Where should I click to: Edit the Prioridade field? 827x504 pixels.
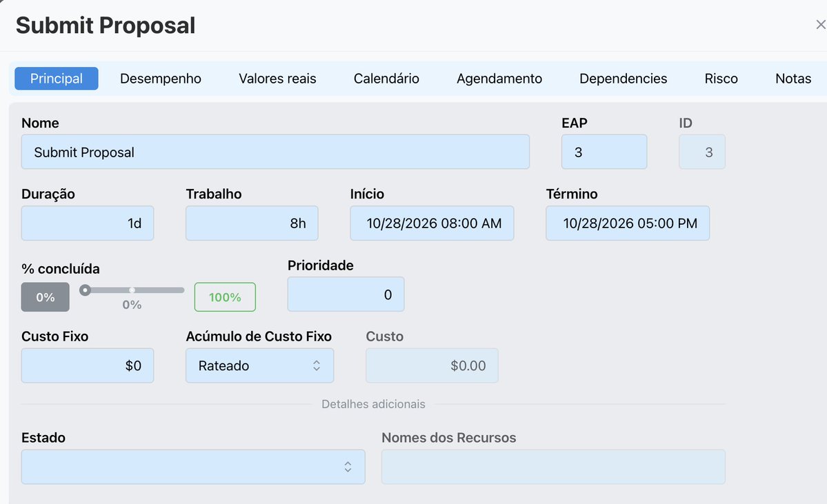[x=346, y=294]
